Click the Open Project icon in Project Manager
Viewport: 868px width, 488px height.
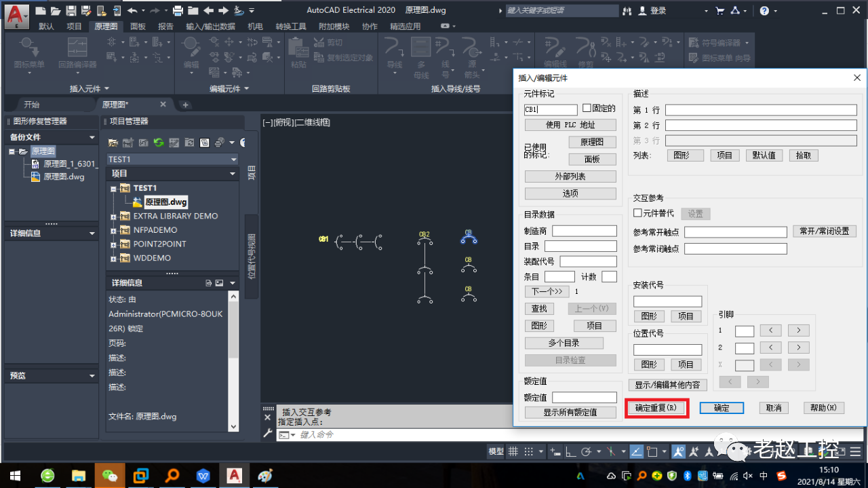coord(113,143)
